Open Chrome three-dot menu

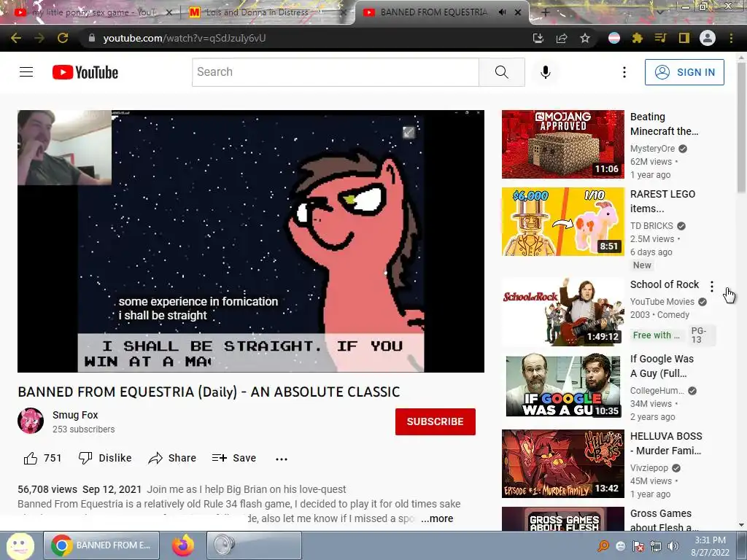[x=731, y=38]
